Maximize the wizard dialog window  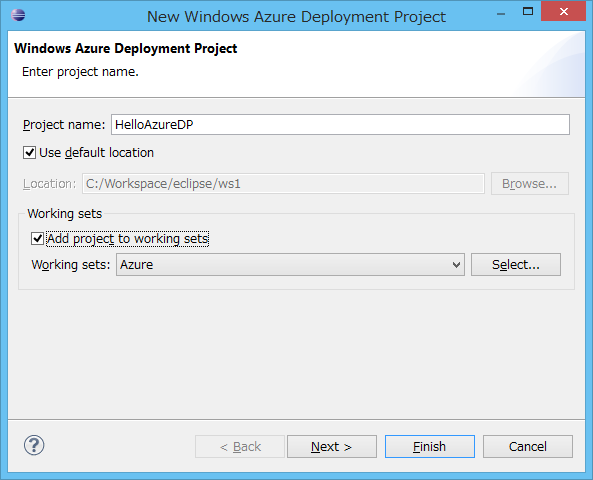tap(528, 11)
